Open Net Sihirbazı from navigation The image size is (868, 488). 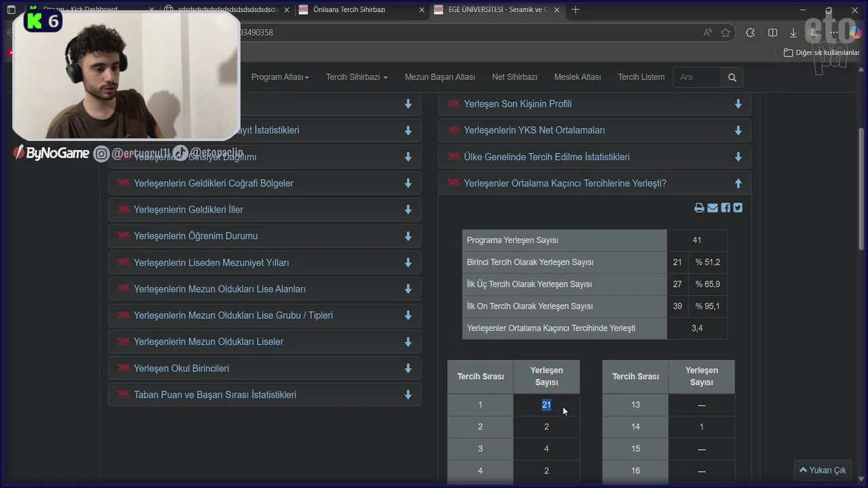coord(515,77)
